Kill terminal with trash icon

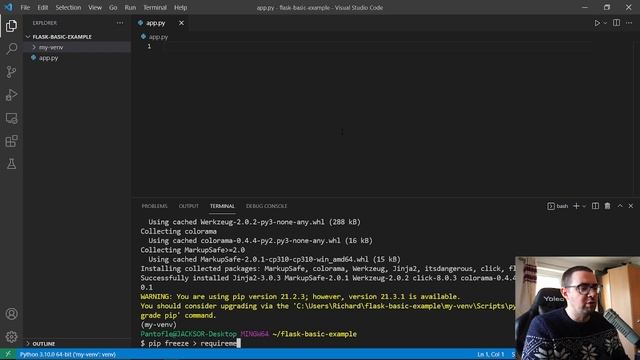click(x=607, y=206)
